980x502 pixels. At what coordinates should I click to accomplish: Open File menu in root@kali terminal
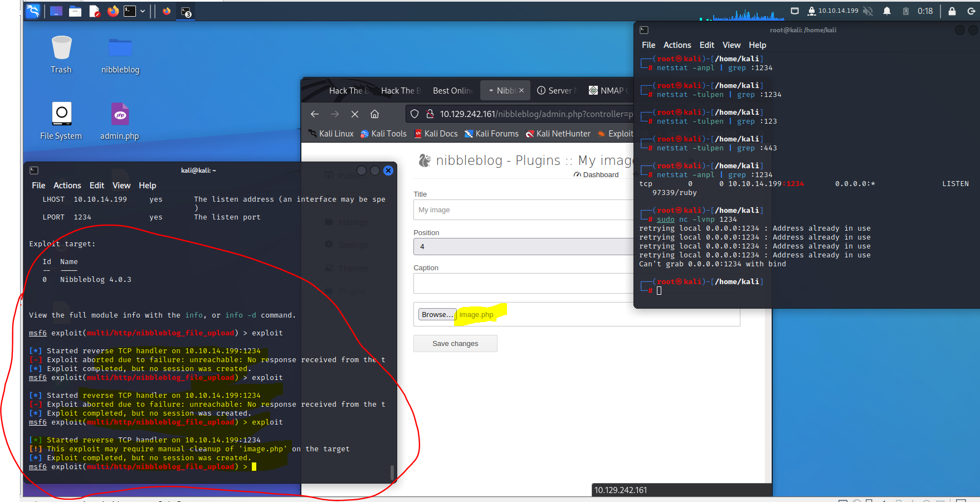pos(649,45)
